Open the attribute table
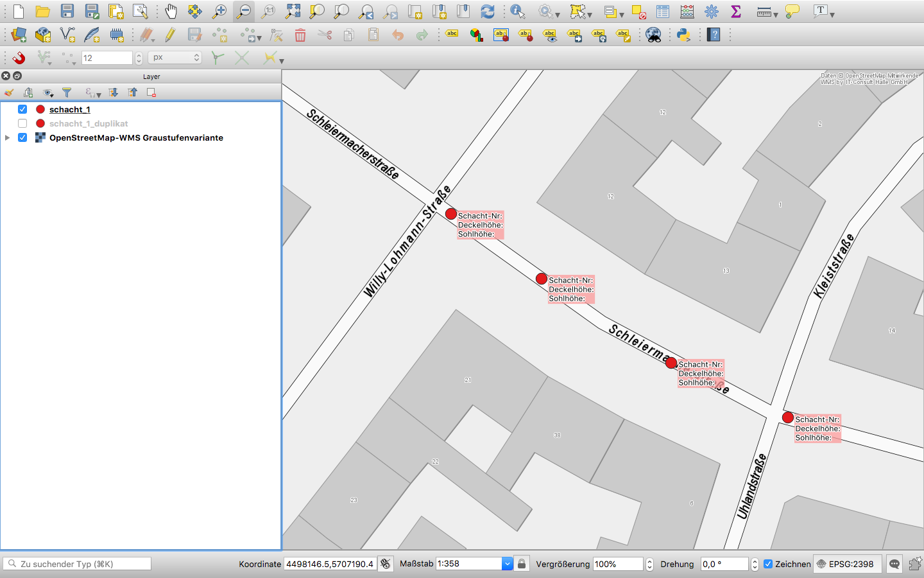The height and width of the screenshot is (578, 924). click(663, 12)
